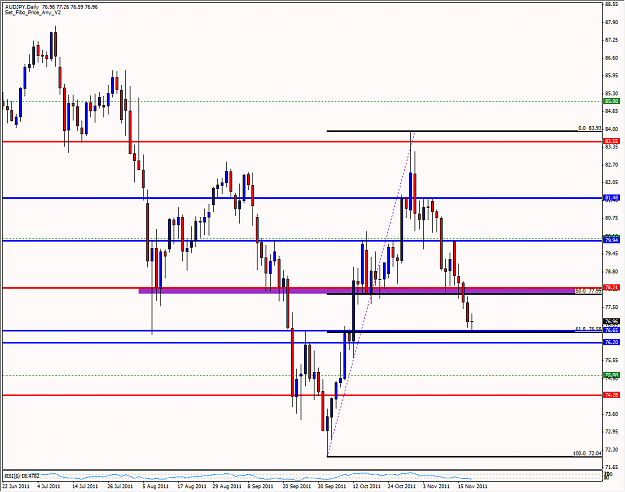Viewport: 625px width, 492px height.
Task: Click the Fibonacci 100.0 72.04 label
Action: (x=587, y=454)
